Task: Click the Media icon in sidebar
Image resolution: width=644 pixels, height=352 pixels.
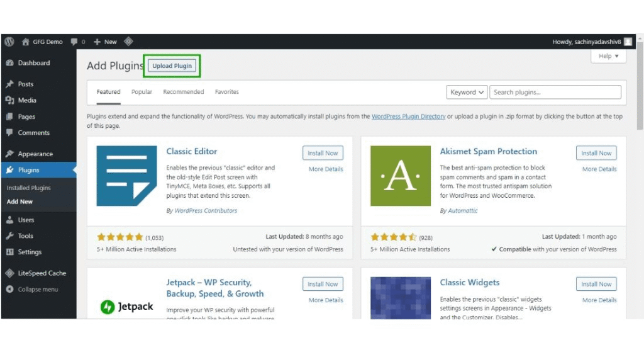Action: click(x=10, y=100)
